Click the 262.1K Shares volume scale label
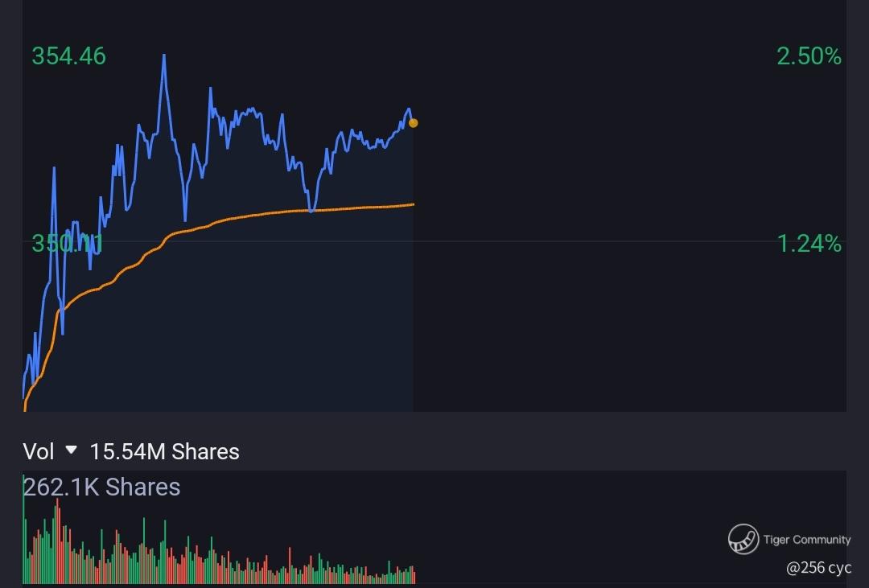Viewport: 869px width, 588px height. [102, 487]
